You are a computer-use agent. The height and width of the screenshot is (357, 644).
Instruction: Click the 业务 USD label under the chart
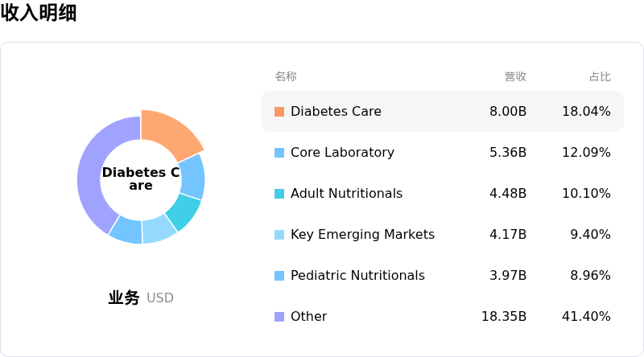point(140,297)
